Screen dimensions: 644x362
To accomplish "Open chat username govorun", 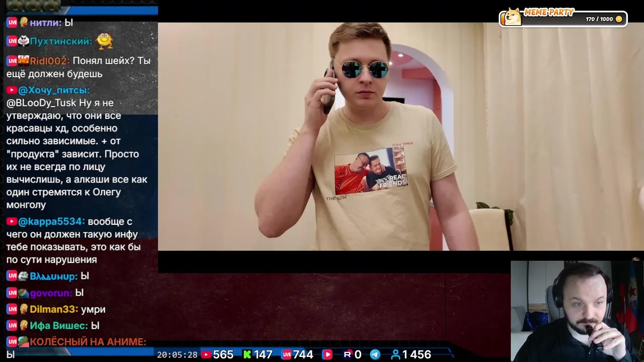I will click(51, 293).
